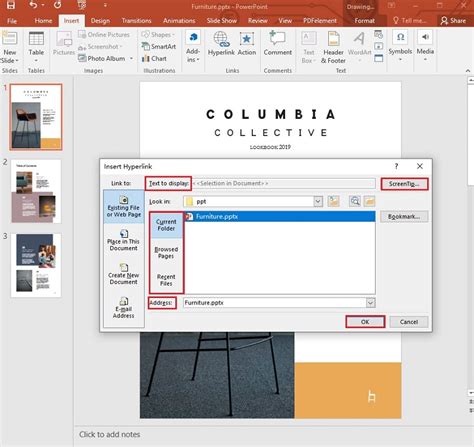Choose Create New Document link type

click(x=124, y=274)
